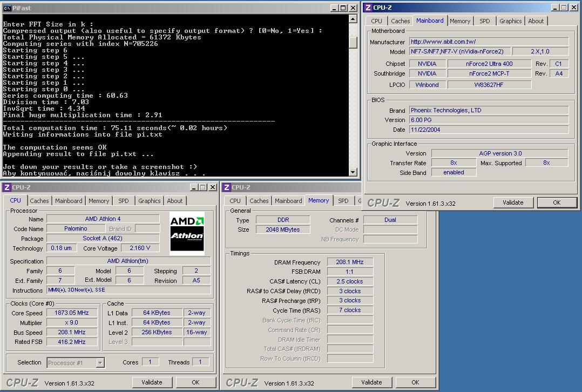Click the 208.1 MHz bus speed value

click(x=72, y=332)
